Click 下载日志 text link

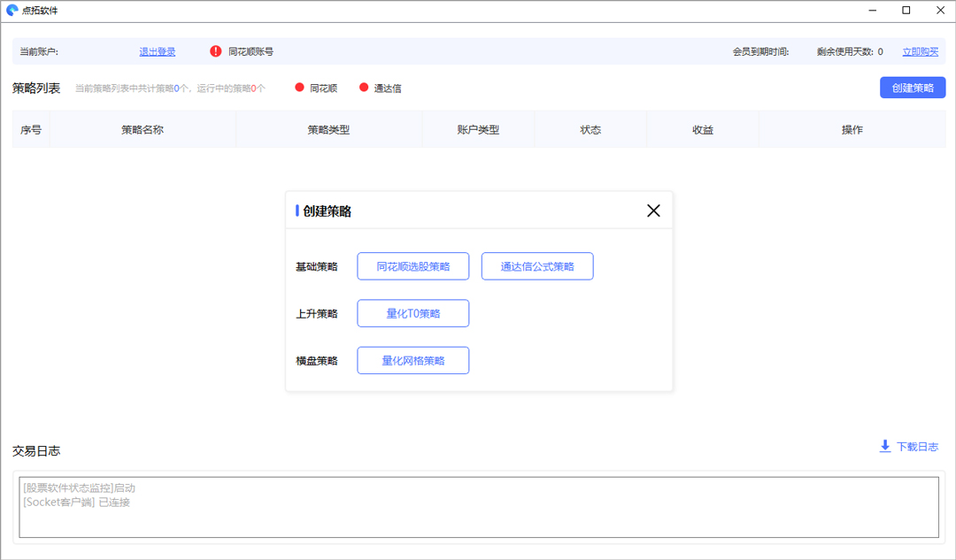[x=917, y=447]
